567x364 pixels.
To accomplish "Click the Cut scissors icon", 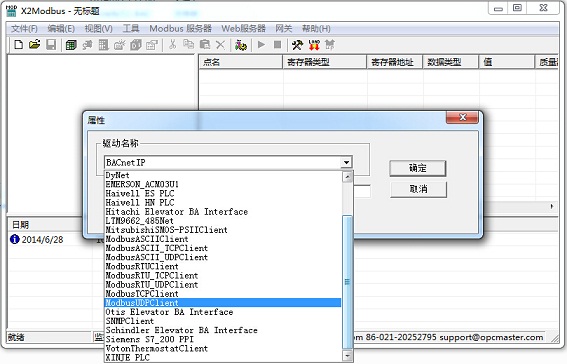I will coord(172,45).
